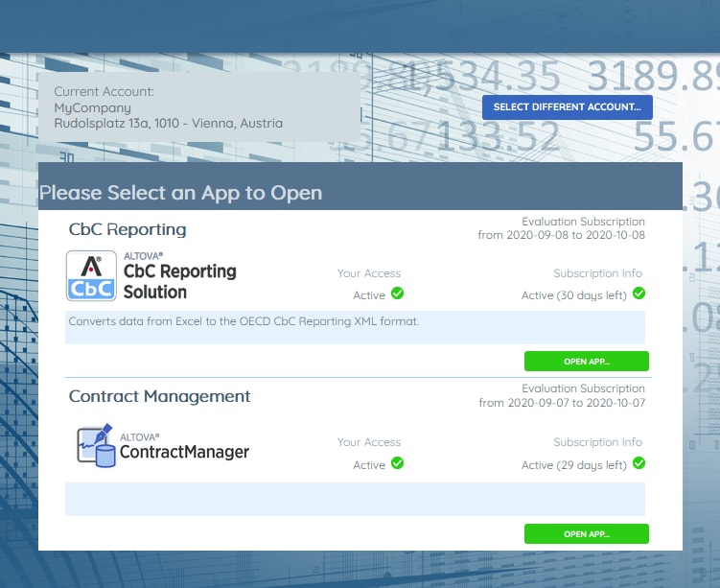Viewport: 720px width, 588px height.
Task: Click green checkmark beside ContractManager Your Access Active
Action: click(x=397, y=463)
